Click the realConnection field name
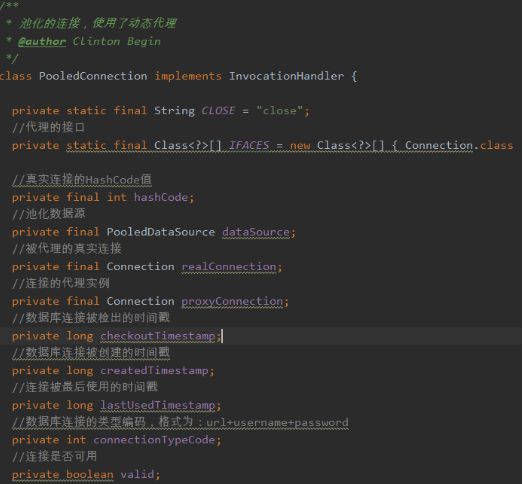This screenshot has width=523, height=484. [229, 267]
